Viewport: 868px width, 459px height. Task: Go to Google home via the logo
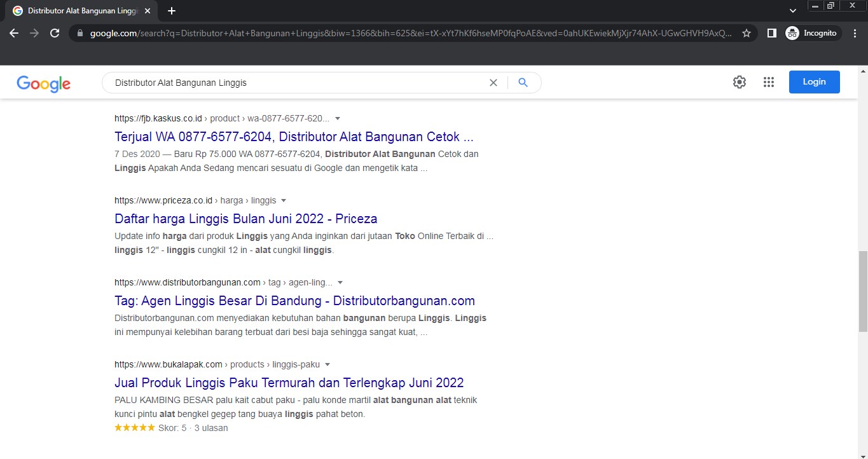tap(44, 83)
